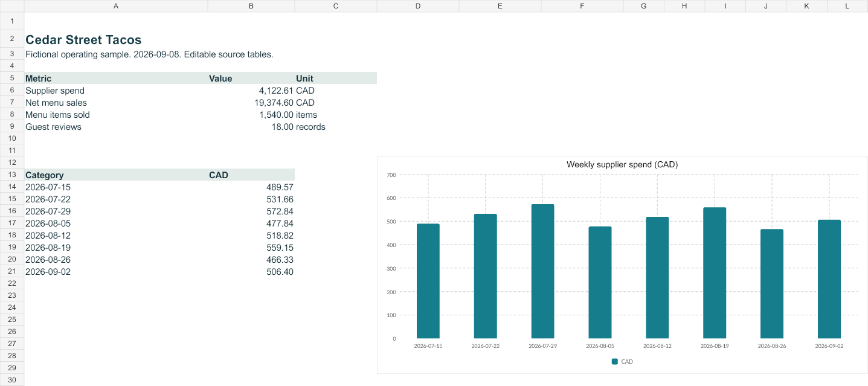This screenshot has height=386, width=868.
Task: Select row 25 header
Action: point(12,320)
